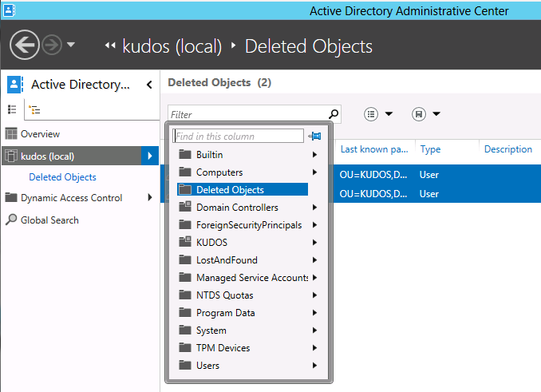Open the view options dropdown arrow
Screen dimensions: 541x392
point(389,114)
